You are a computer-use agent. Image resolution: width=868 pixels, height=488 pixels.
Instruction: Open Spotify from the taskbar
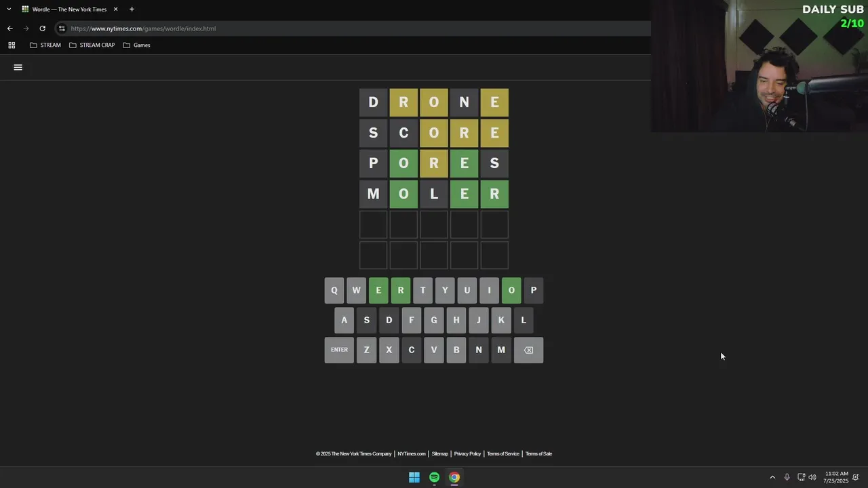434,477
